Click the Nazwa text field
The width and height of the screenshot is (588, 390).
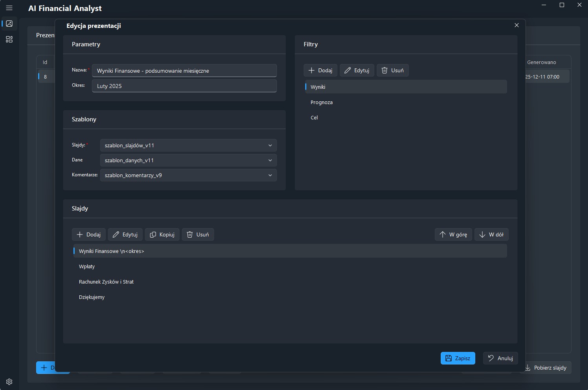click(184, 71)
